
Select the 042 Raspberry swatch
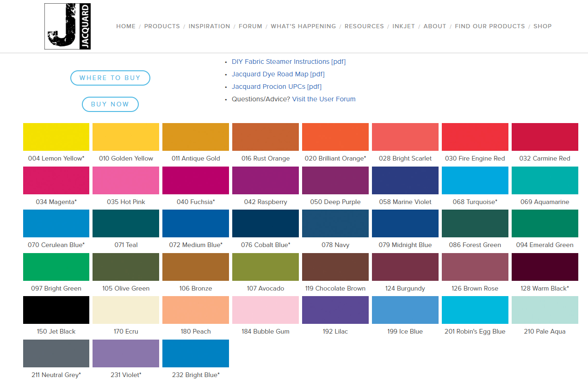click(x=266, y=180)
